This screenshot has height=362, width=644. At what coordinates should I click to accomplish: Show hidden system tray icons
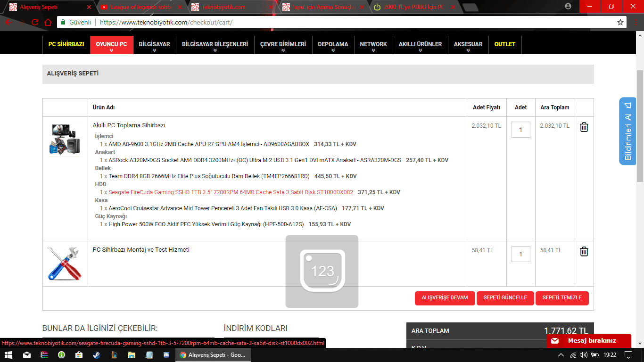pos(561,355)
